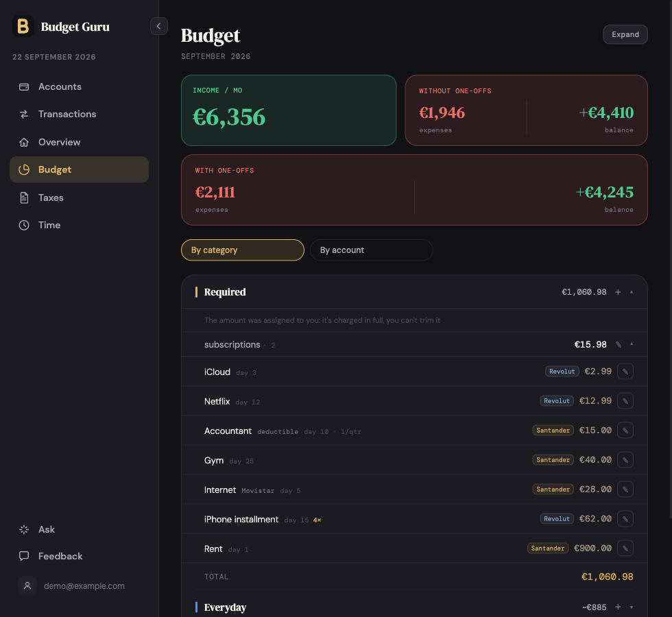Select Budget in the sidebar
The height and width of the screenshot is (617, 672).
click(x=80, y=170)
